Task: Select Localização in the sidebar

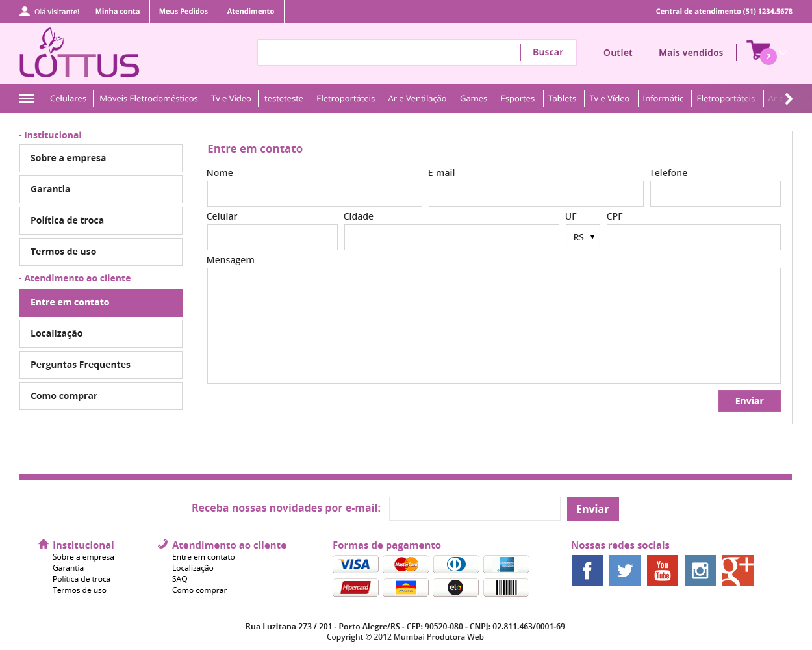Action: click(x=101, y=333)
